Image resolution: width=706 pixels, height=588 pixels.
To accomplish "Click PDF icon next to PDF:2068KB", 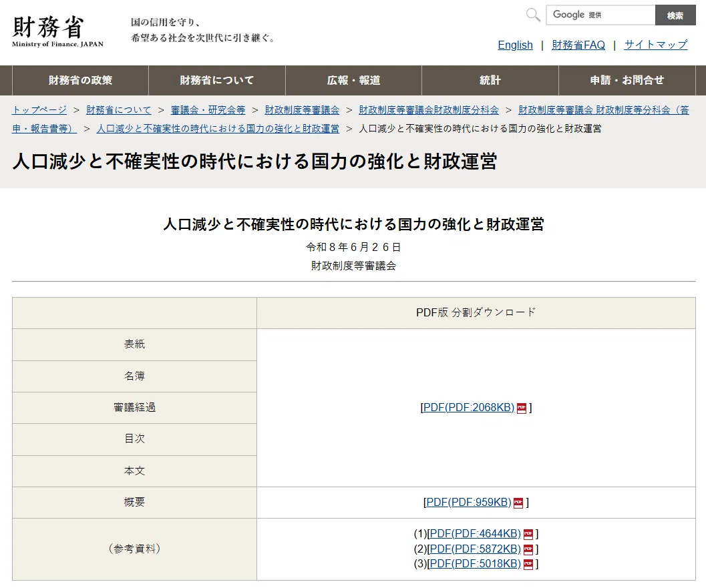I will (x=522, y=408).
